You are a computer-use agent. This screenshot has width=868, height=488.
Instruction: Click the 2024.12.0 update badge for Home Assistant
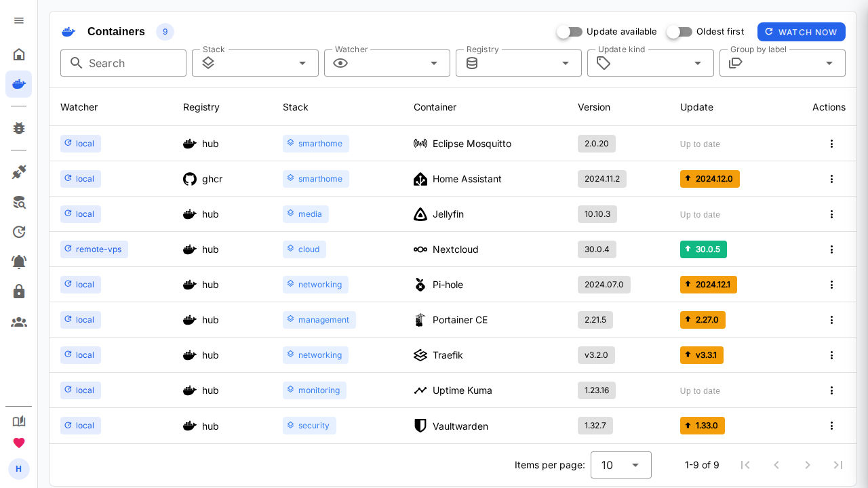[x=710, y=179]
